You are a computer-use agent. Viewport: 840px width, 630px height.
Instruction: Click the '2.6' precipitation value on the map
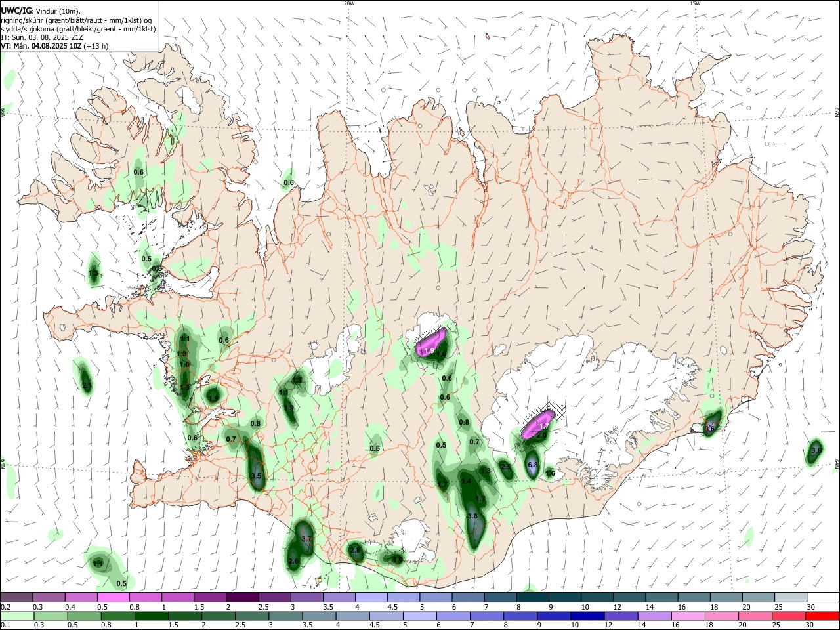coord(293,561)
